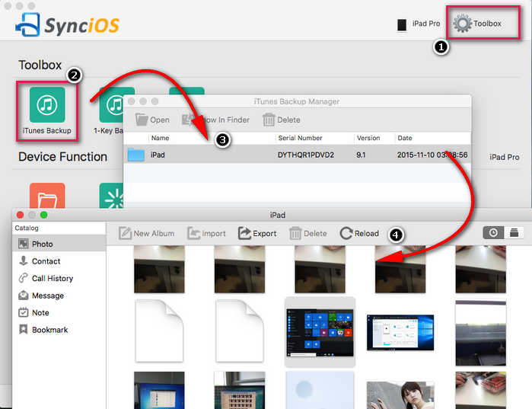Click the Export toolbar button

257,234
